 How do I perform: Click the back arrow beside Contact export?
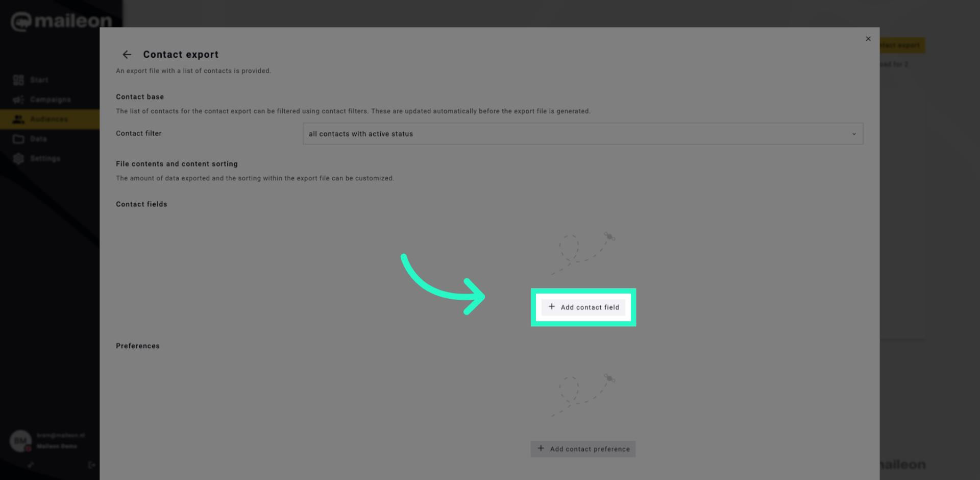coord(127,55)
